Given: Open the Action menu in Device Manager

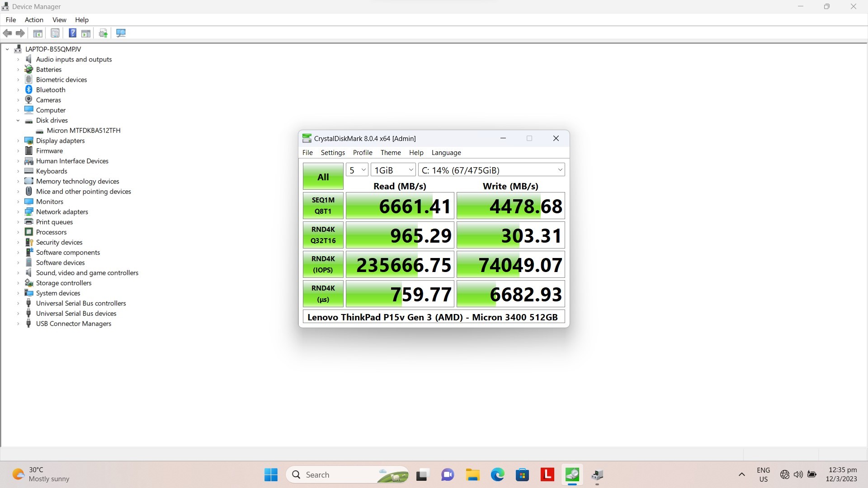Looking at the screenshot, I should [34, 20].
